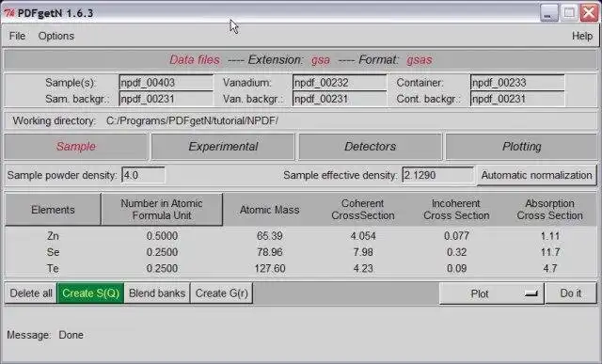Click the Blend banks button
The image size is (602, 364).
157,293
